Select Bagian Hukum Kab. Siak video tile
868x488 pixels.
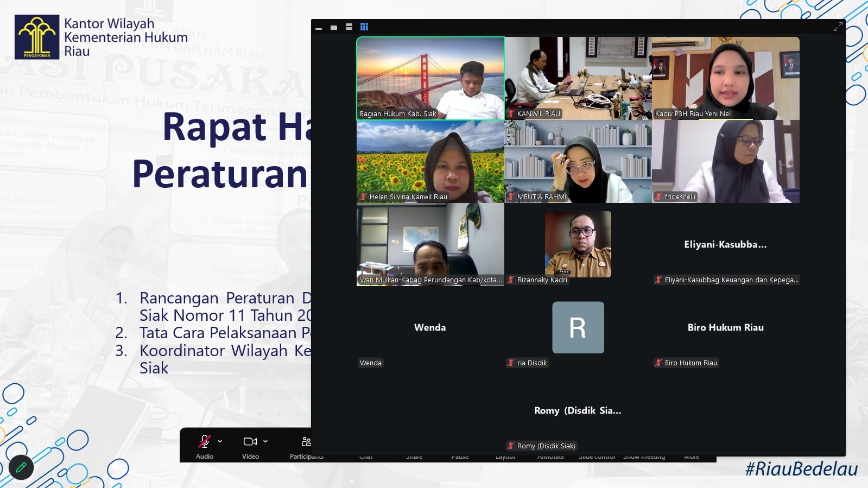[430, 78]
